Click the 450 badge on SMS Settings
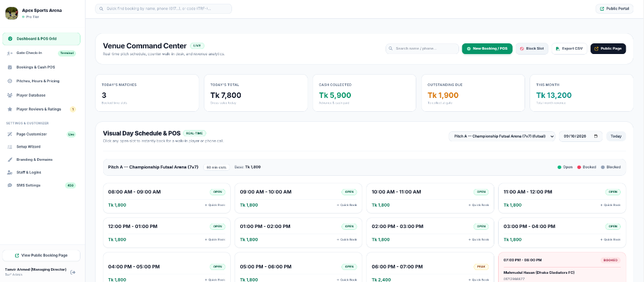Screen dimensions: 644x282 (70, 185)
